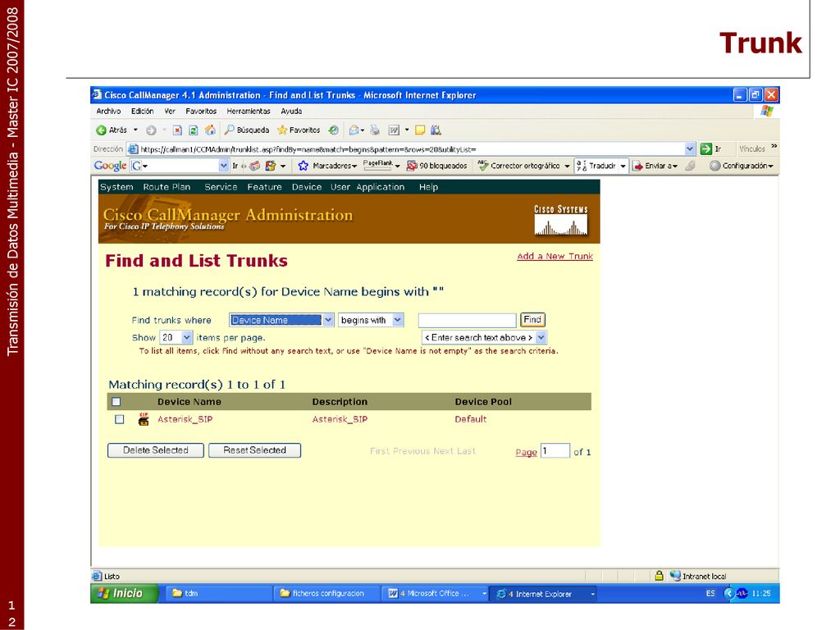Open Búsqueda search magnifier

click(230, 130)
